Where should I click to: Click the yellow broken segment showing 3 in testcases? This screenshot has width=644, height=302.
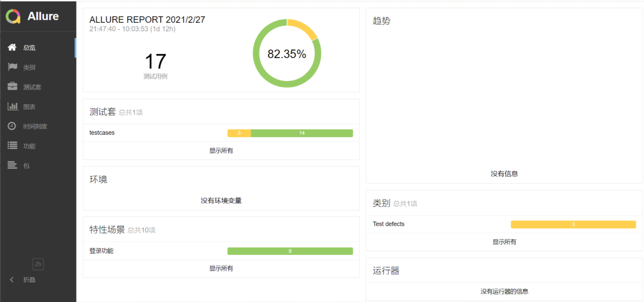tap(239, 133)
